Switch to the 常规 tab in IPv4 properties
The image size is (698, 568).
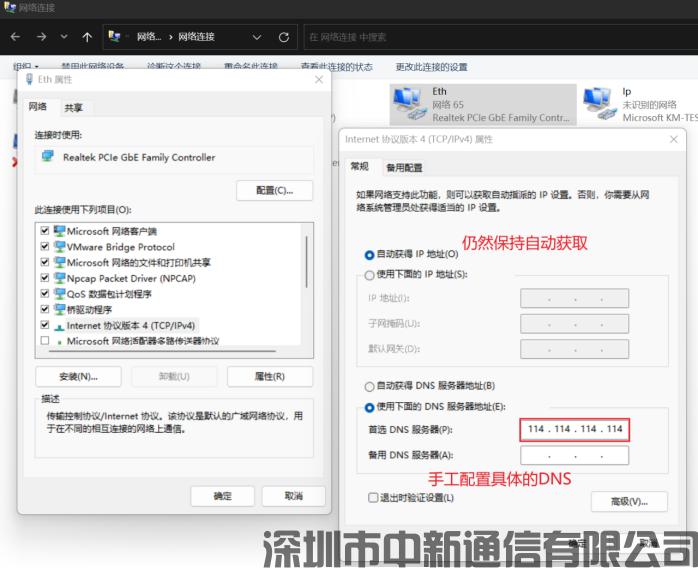[360, 166]
